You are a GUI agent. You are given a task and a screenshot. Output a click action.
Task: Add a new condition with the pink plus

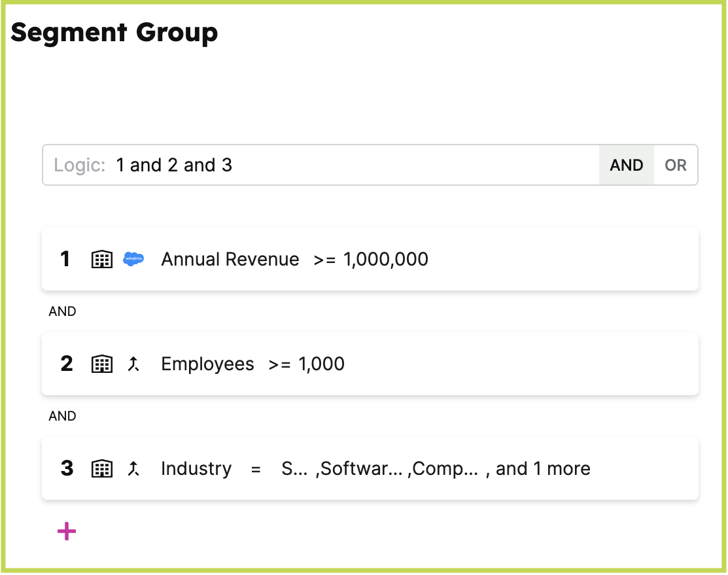[x=67, y=532]
